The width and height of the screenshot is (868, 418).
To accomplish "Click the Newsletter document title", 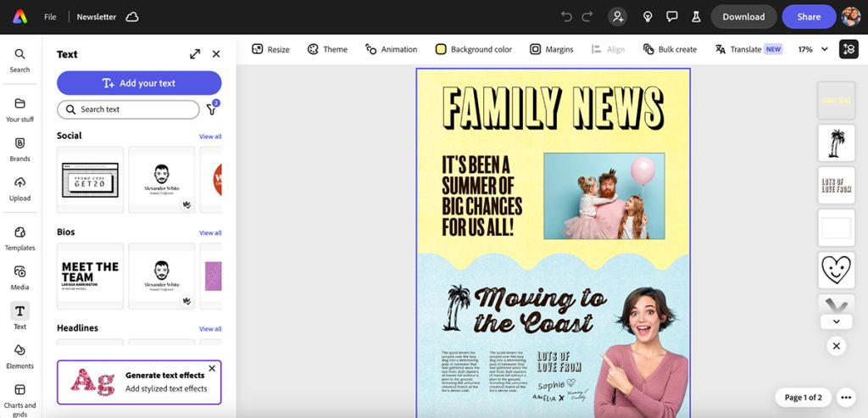I will tap(97, 17).
